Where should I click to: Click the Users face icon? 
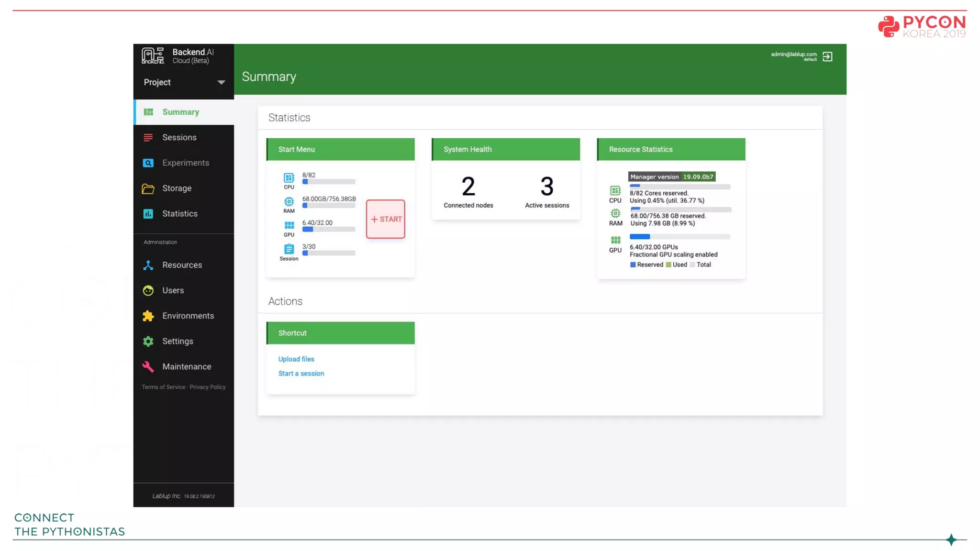[148, 290]
